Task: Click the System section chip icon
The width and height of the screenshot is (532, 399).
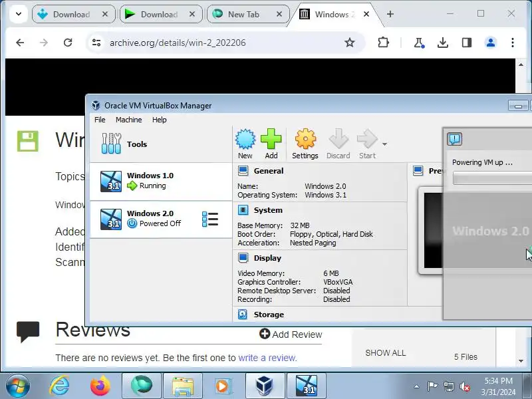Action: [x=243, y=210]
